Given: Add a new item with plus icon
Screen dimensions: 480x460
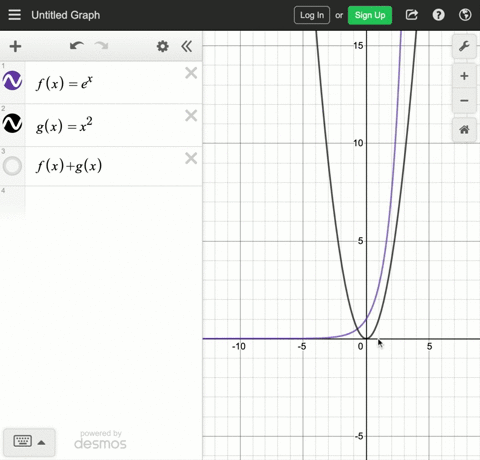Looking at the screenshot, I should (x=15, y=46).
